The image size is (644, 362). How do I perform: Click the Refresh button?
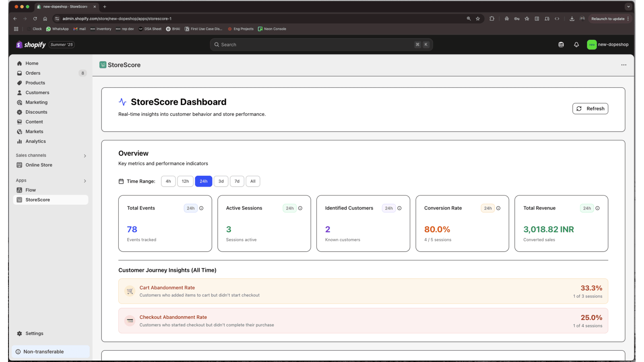coord(590,109)
